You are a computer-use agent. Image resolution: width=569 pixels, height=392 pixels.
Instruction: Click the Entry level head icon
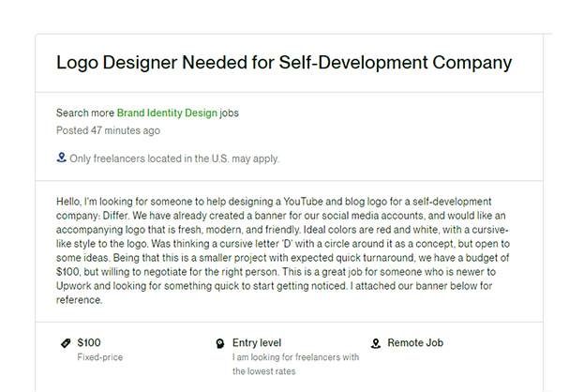220,343
